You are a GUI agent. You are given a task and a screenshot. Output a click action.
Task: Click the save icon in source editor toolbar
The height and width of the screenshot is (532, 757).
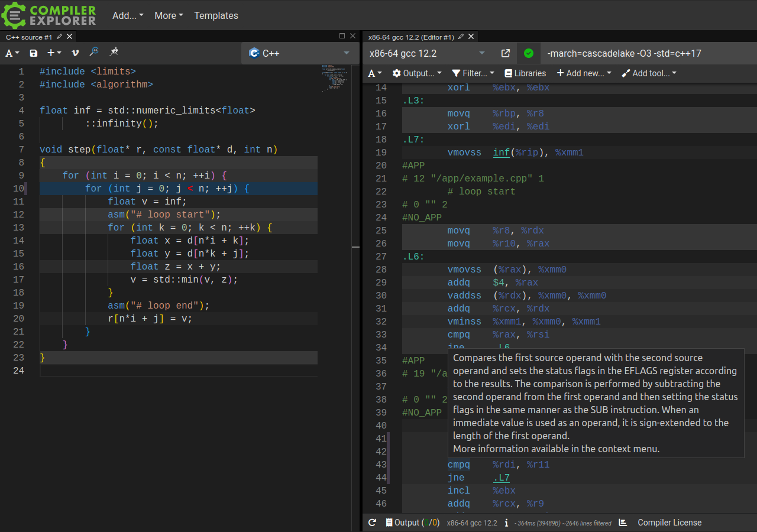click(34, 53)
